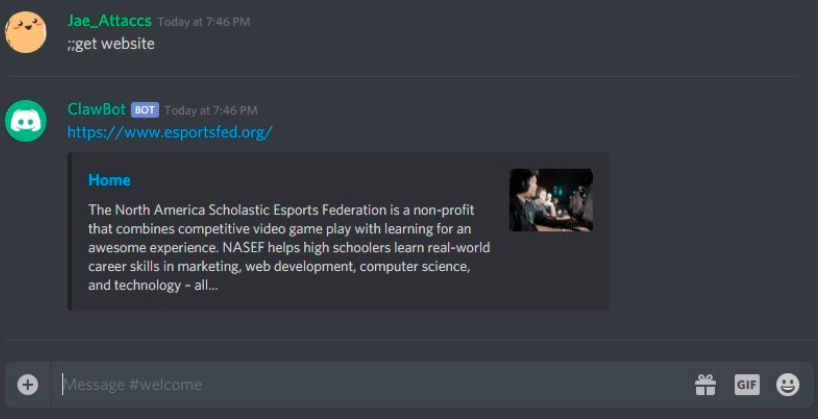Open Jae_Attaccs' potato avatar profile
Screen dimensions: 818x419
26,32
